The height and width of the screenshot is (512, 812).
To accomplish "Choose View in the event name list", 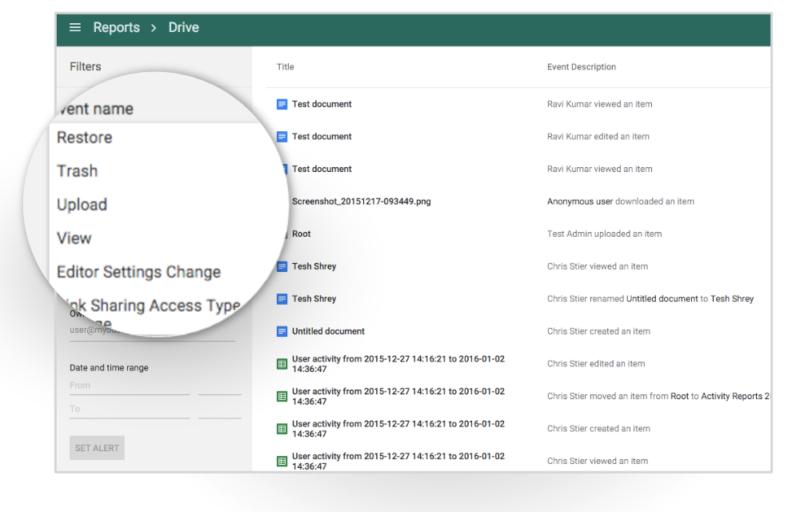I will 74,238.
